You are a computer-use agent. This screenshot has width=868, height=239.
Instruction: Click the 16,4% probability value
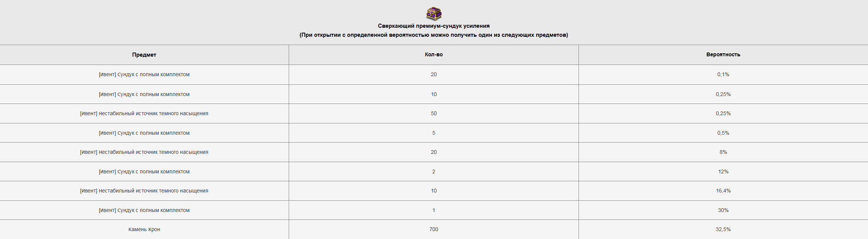coord(723,191)
